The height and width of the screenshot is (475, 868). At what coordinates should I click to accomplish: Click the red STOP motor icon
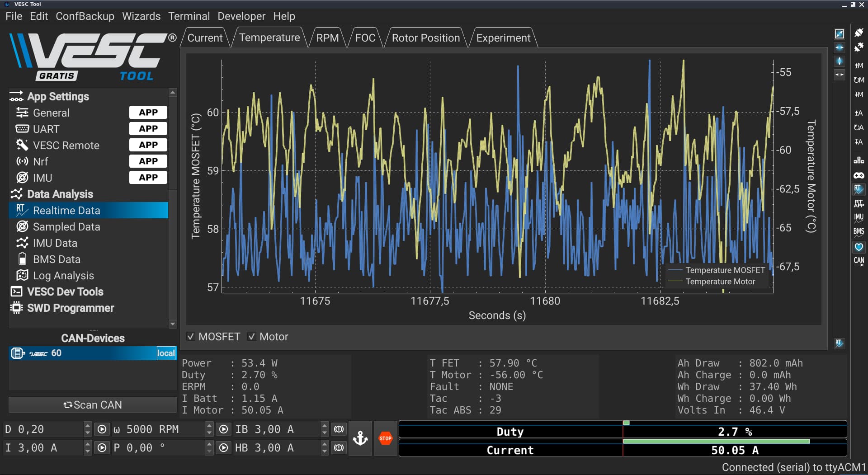pos(386,438)
